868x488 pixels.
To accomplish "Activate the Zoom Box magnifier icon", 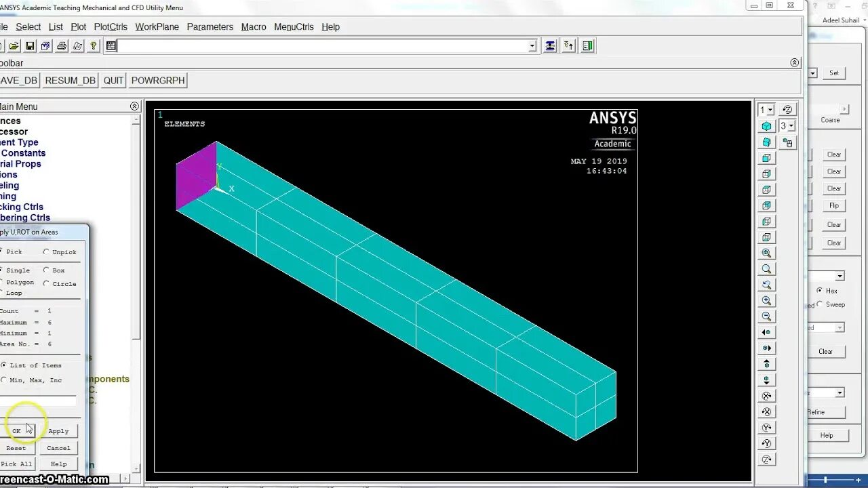I will point(766,269).
